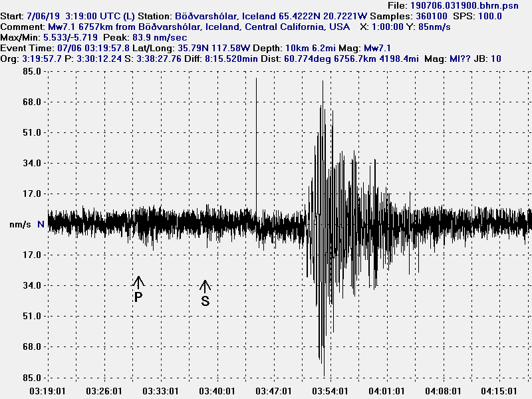Click SPS value 100.0
This screenshot has height=399, width=532.
click(x=490, y=16)
